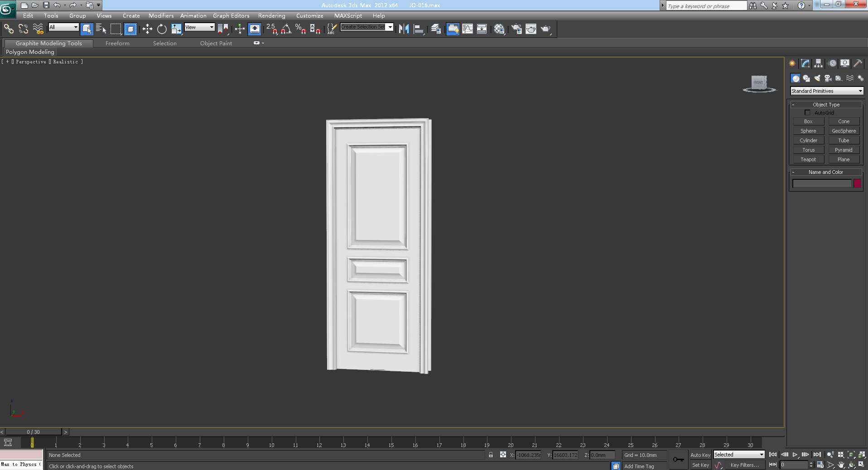The width and height of the screenshot is (868, 470).
Task: Click the X coordinate field
Action: click(x=528, y=455)
